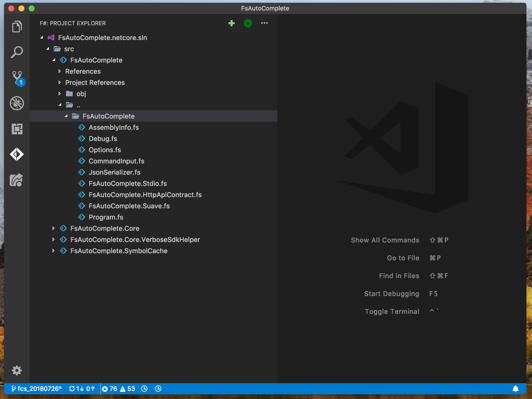Expand the FsAutoComplete.Core project arrow

(x=54, y=228)
